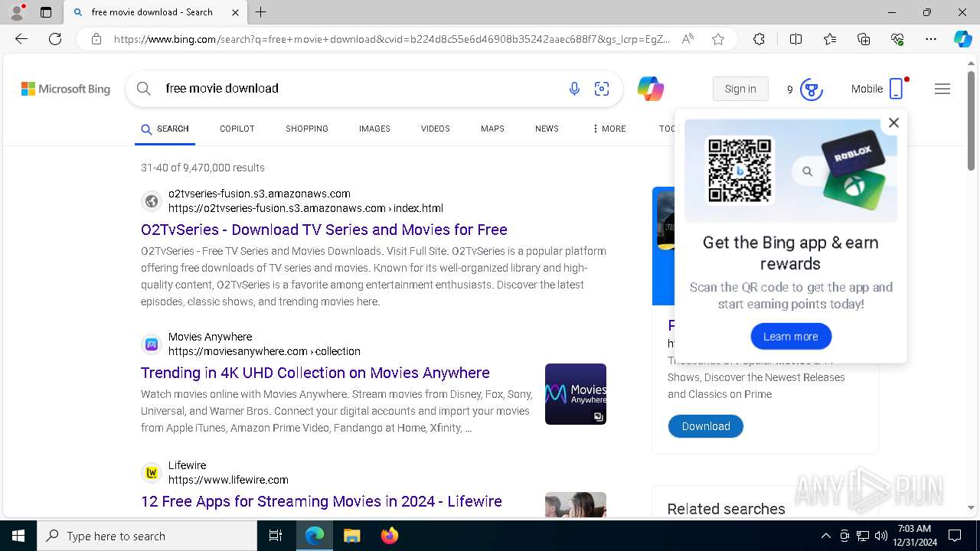Click the Microsoft Bing logo
This screenshot has width=980, height=551.
(x=66, y=89)
